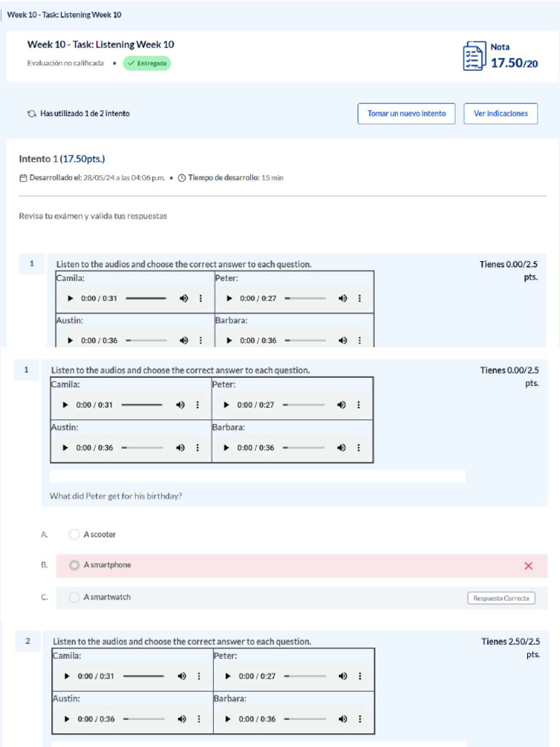Mute Barbara's audio in the middle question block
Screen dimensions: 560x747
point(341,448)
